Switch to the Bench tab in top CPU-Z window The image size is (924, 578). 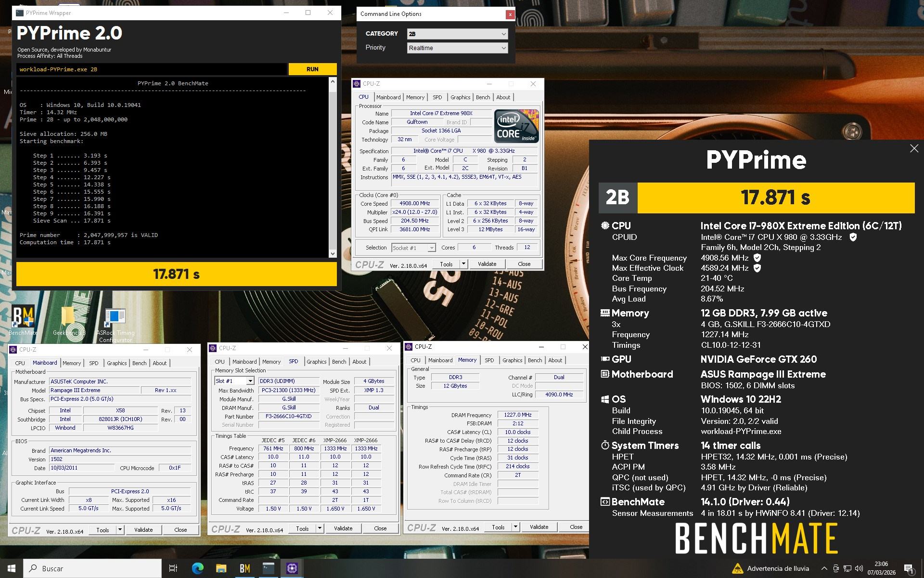coord(483,97)
